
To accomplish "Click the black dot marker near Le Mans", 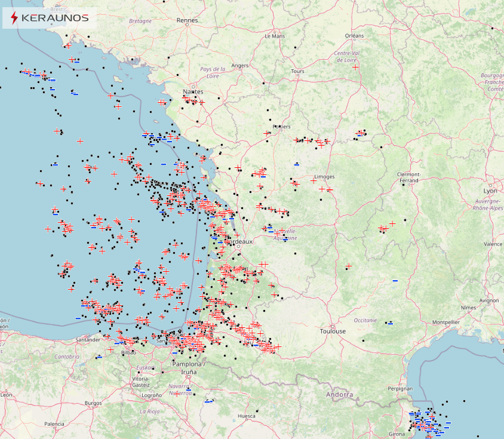I will click(x=295, y=48).
